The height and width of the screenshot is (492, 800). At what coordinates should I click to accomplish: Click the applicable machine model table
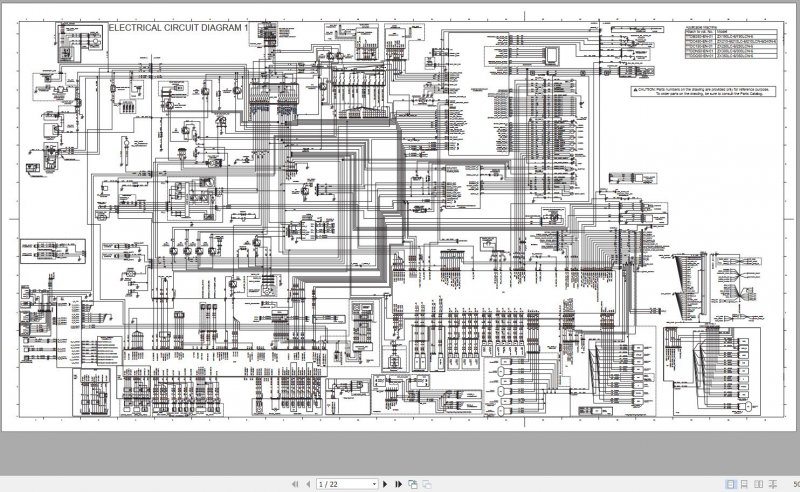click(731, 42)
